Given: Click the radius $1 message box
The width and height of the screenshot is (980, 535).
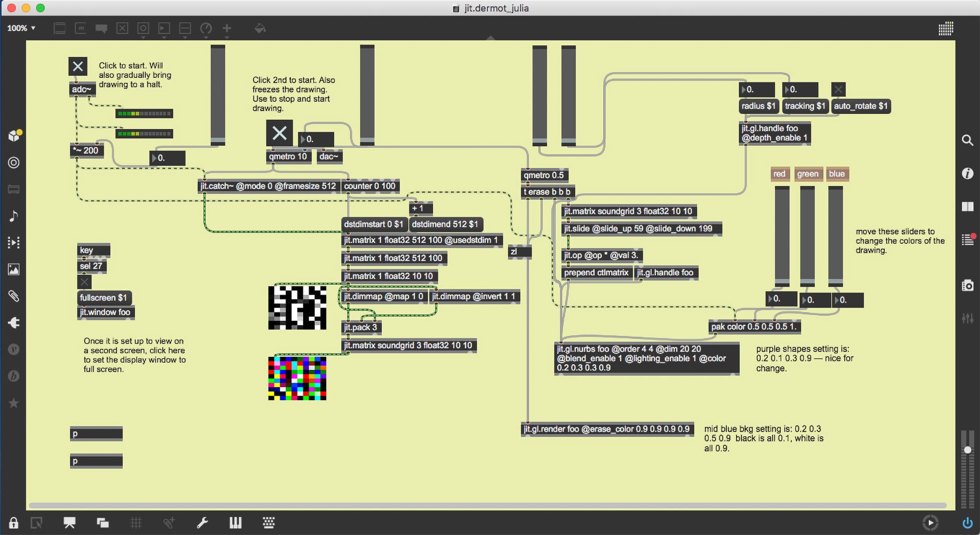Looking at the screenshot, I should click(x=758, y=106).
